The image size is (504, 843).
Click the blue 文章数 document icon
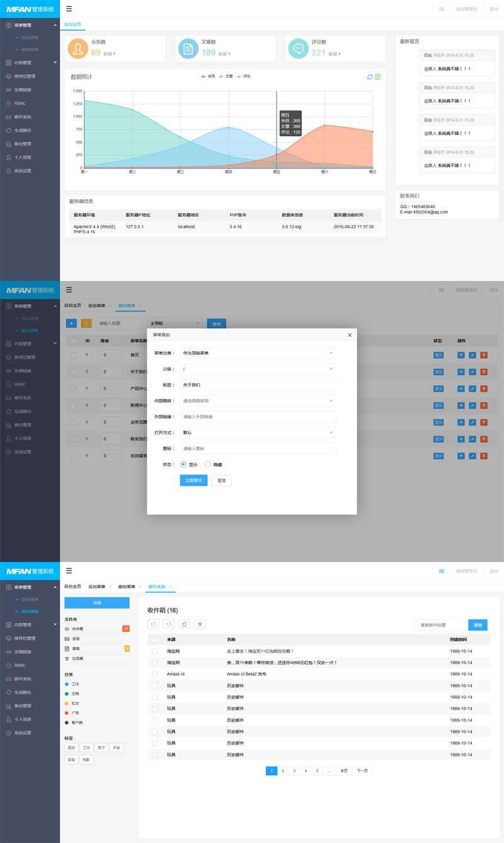tap(188, 49)
